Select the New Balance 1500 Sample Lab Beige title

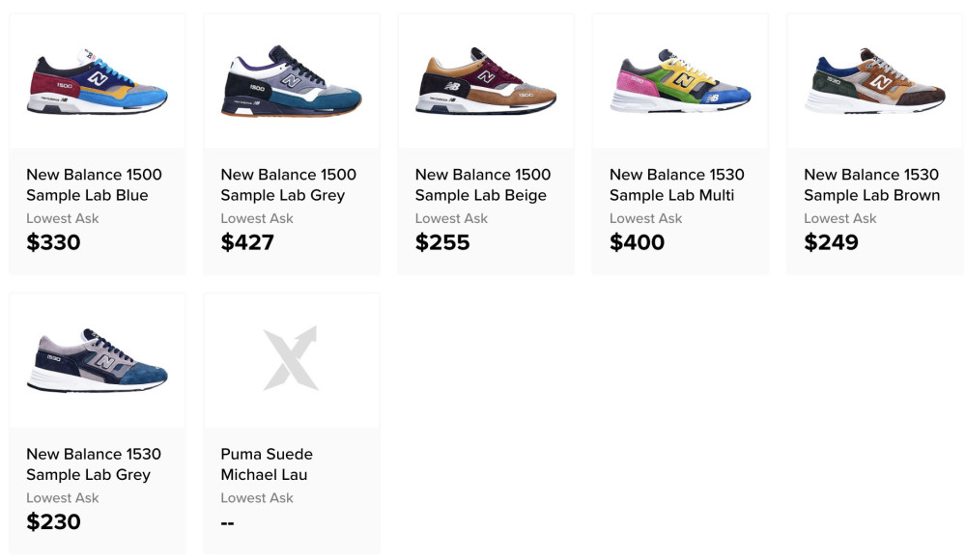[482, 184]
